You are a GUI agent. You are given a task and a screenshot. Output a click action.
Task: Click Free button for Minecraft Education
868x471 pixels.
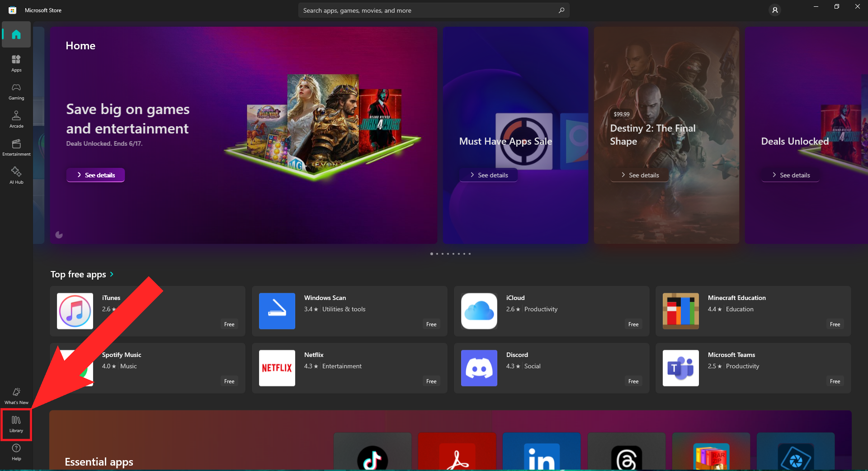[835, 324]
